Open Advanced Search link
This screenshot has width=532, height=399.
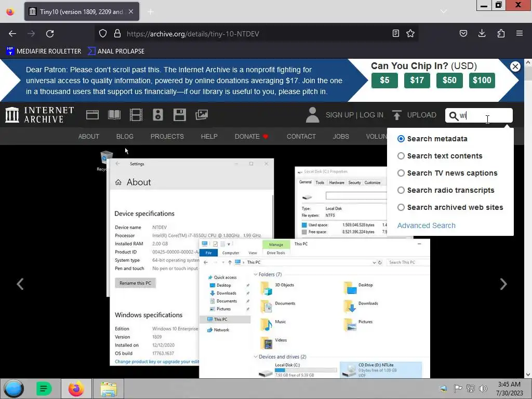click(426, 225)
